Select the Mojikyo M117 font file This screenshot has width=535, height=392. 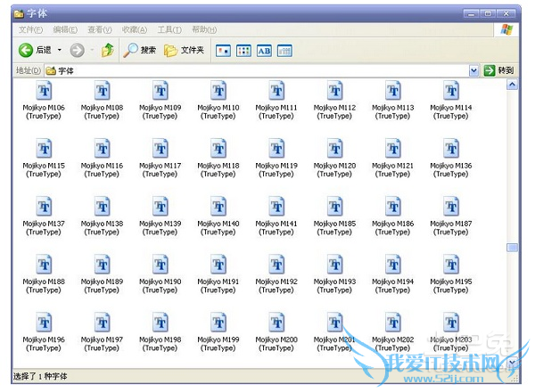pos(160,159)
